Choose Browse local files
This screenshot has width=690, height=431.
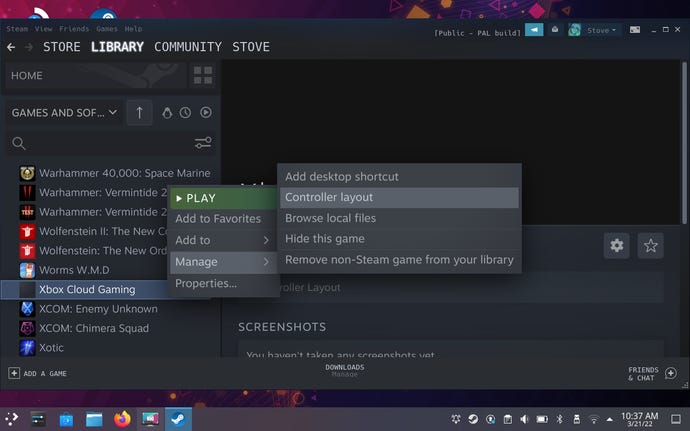point(399,218)
